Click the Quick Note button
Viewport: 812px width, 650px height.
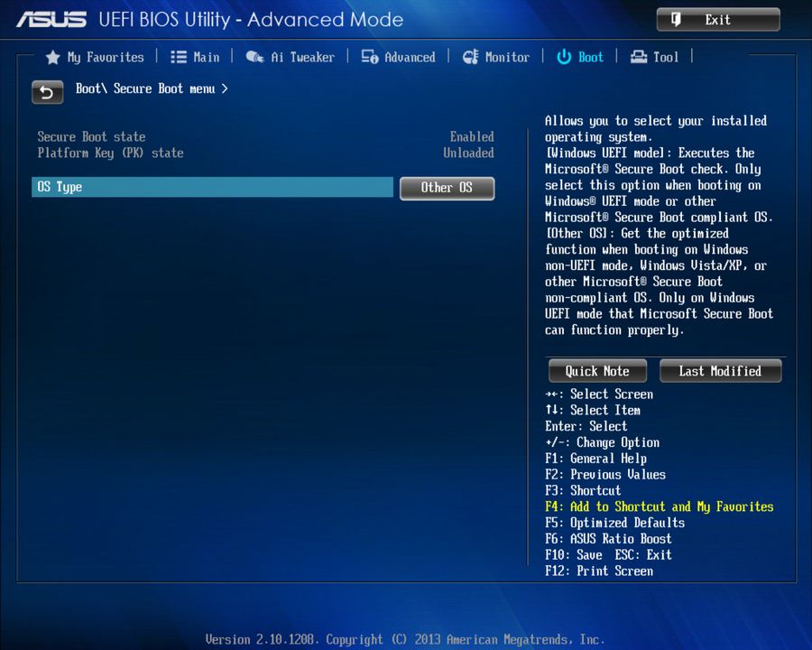596,370
